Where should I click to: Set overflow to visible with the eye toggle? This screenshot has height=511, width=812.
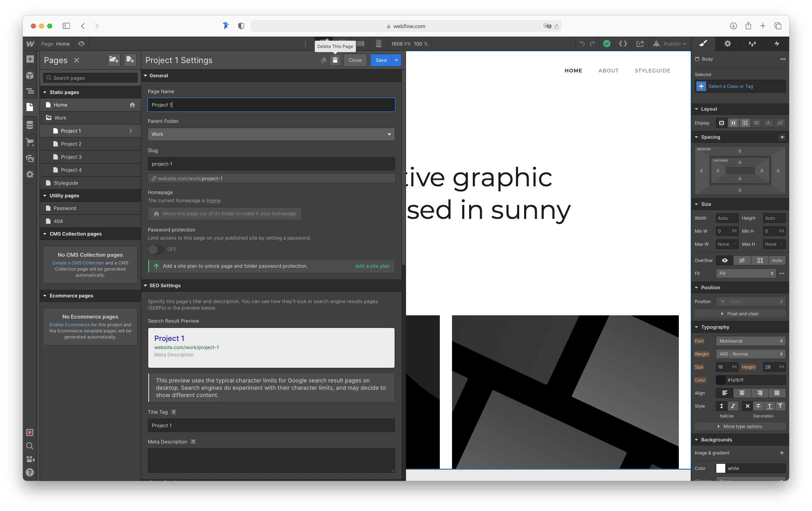724,260
